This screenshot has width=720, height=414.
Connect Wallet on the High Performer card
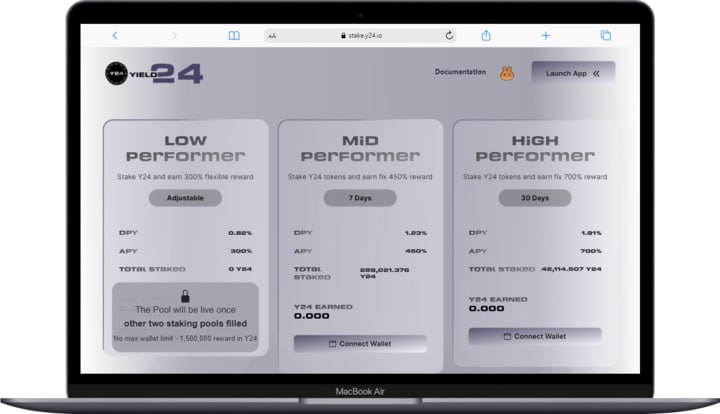[x=535, y=336]
